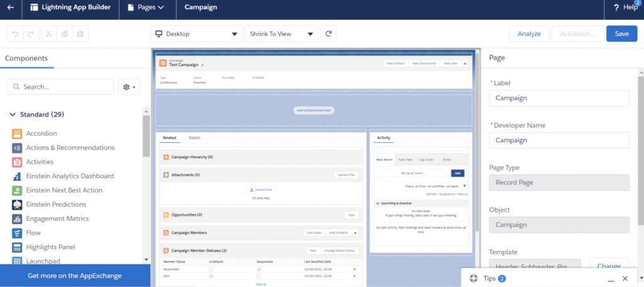644x287 pixels.
Task: Go back using the arrow icon
Action: coord(11,8)
